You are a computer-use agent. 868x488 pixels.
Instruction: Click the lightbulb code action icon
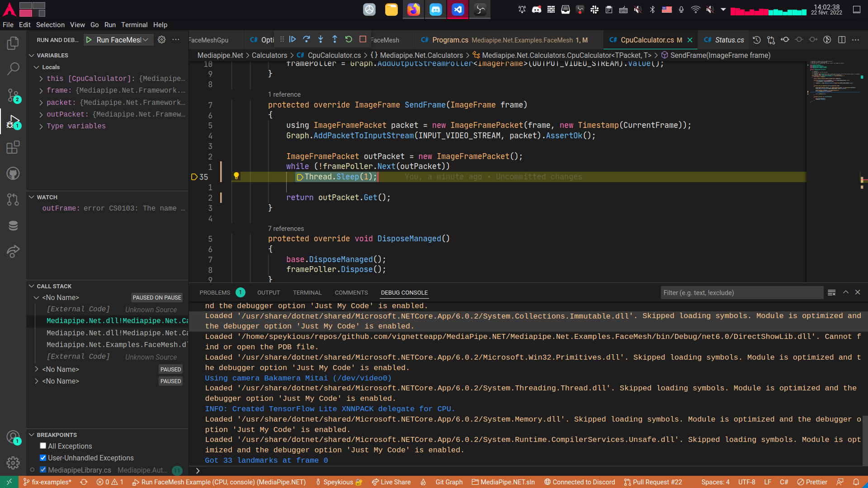point(236,176)
